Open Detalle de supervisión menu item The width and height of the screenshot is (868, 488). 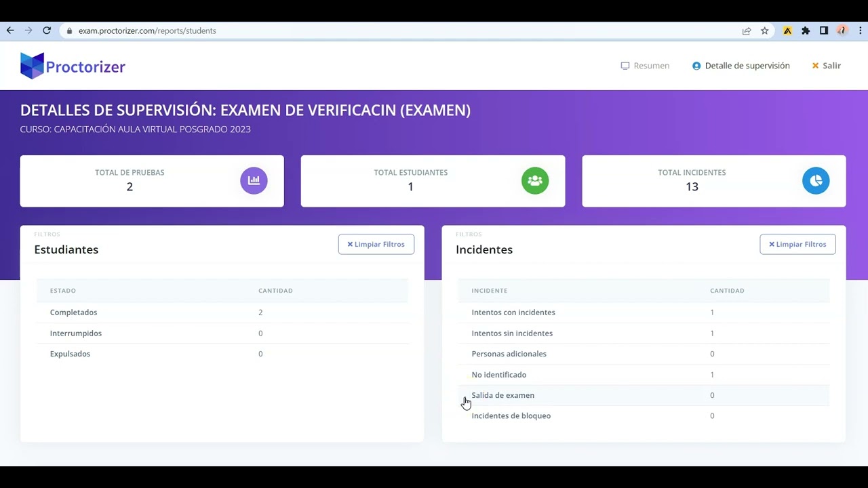coord(741,66)
